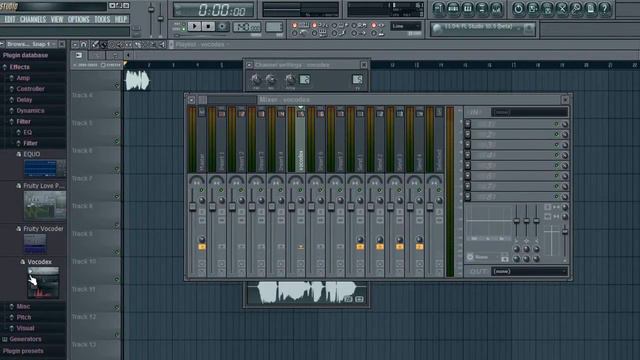Open the EDIT menu

tap(9, 19)
